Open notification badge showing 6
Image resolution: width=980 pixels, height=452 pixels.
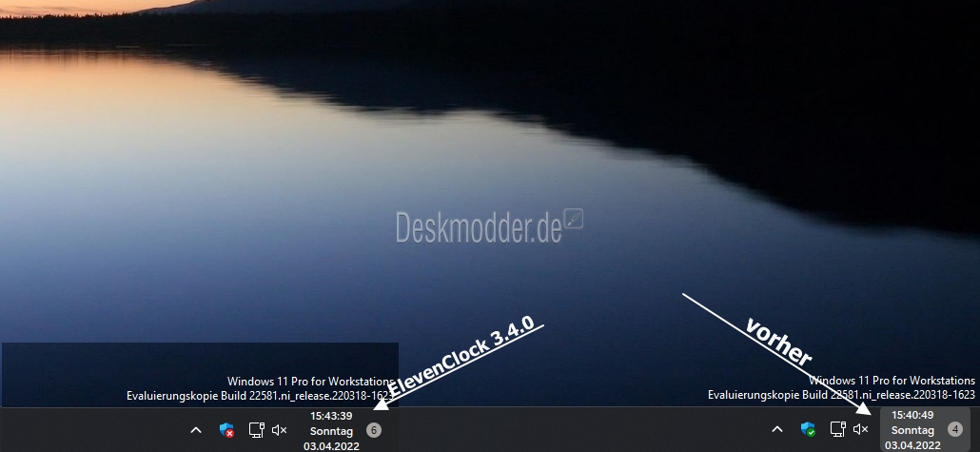coord(374,430)
